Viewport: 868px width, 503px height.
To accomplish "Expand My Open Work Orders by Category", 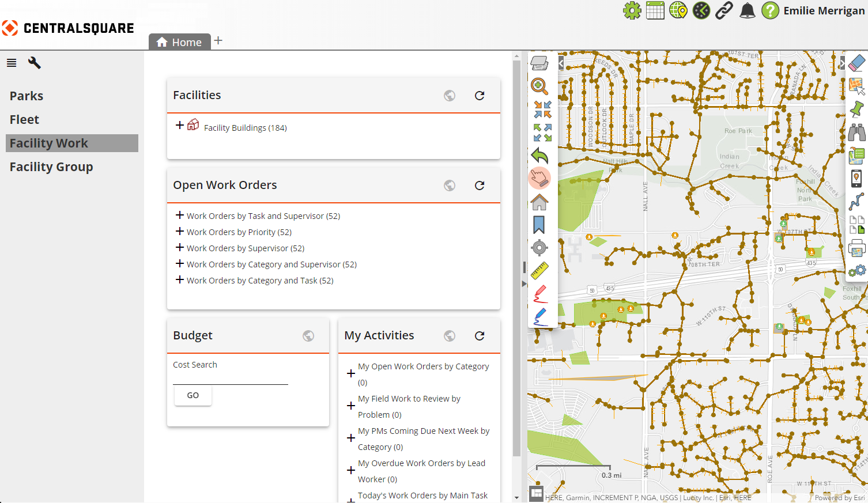I will (351, 373).
